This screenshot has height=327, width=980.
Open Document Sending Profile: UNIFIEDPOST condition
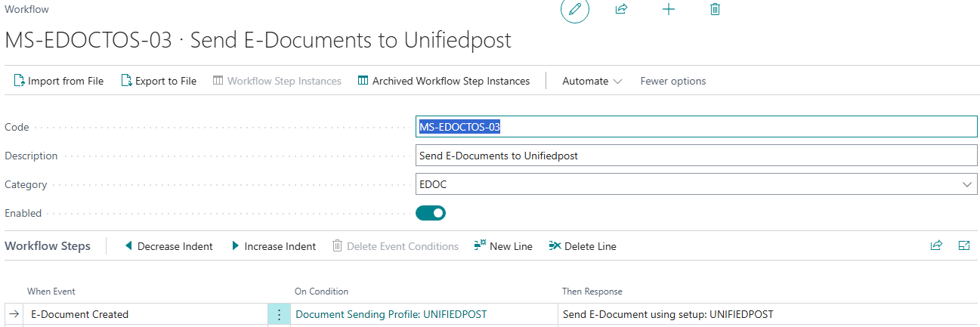coord(391,314)
